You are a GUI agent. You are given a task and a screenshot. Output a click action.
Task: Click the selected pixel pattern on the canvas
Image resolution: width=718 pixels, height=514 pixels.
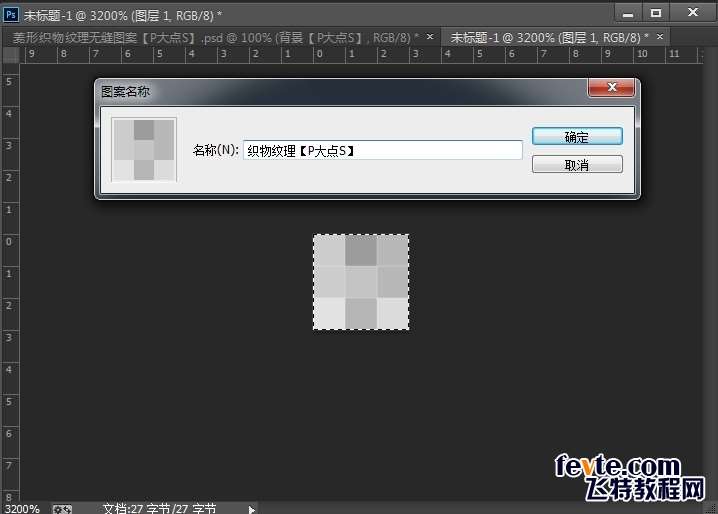coord(361,282)
